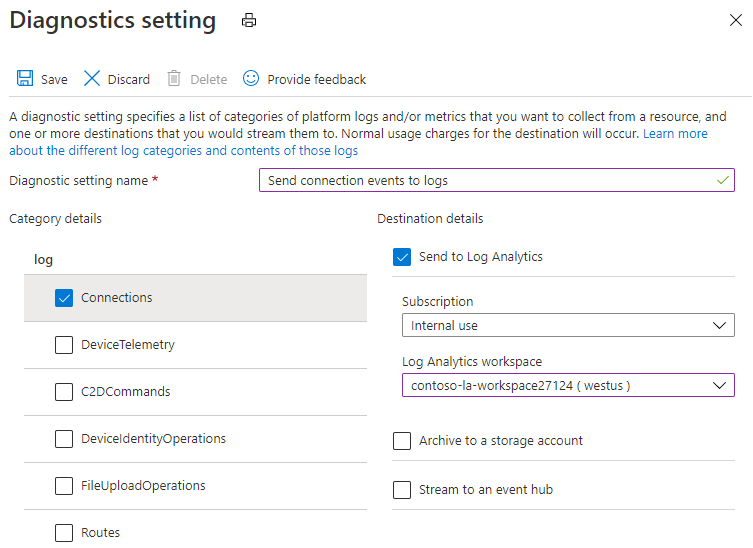The height and width of the screenshot is (548, 753).
Task: Check Archive to a storage account
Action: point(402,441)
